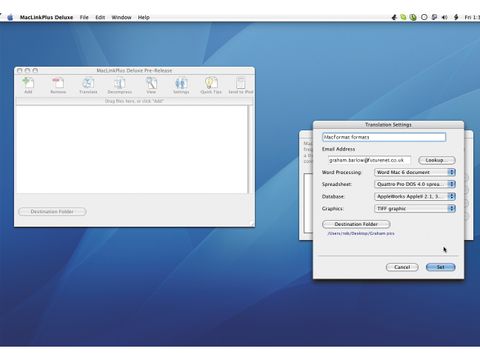Click Destination Folder in Translation Settings
Viewport: 480px width, 360px height.
tap(356, 224)
